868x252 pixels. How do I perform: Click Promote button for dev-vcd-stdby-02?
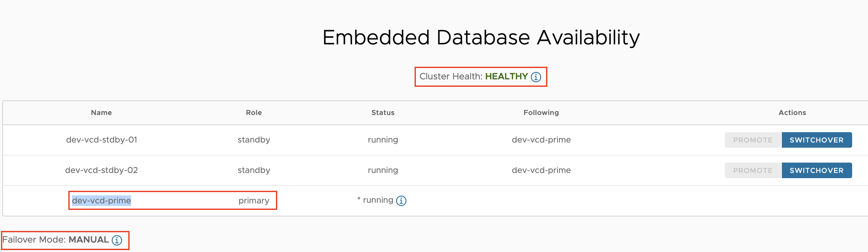752,170
